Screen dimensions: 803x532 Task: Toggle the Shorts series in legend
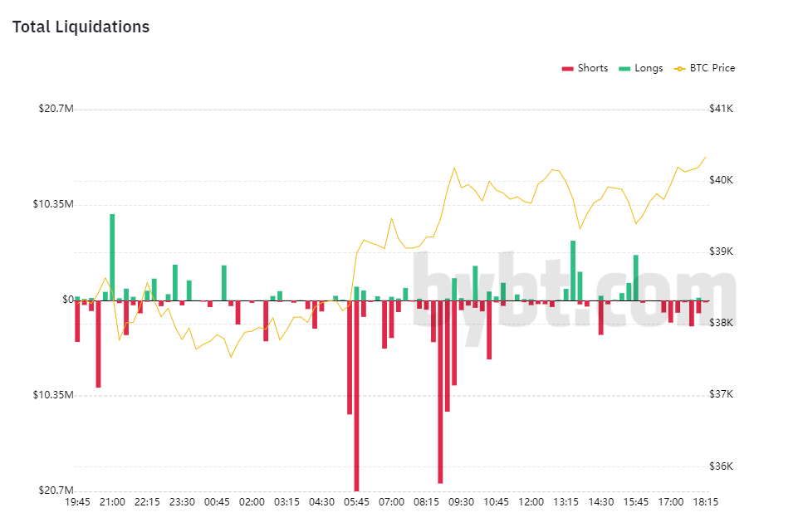592,68
